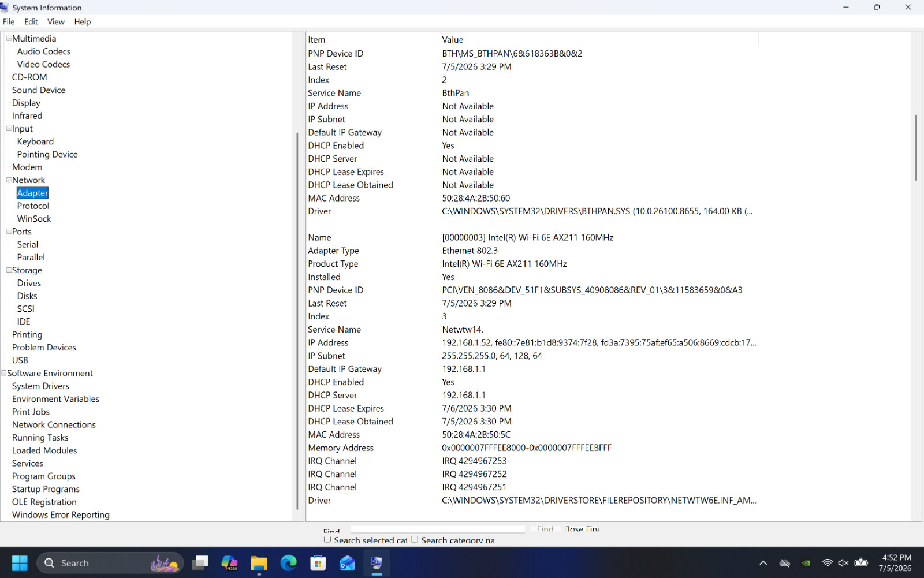This screenshot has height=578, width=924.
Task: Click inside the Find what text field
Action: tap(438, 529)
